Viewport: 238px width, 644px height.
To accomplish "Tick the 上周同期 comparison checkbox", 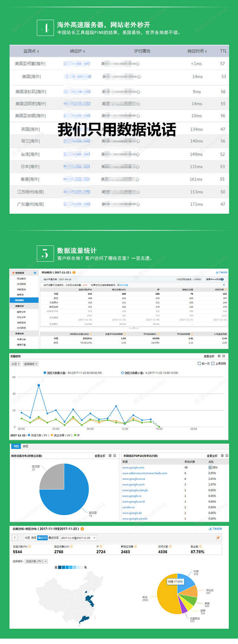I will (x=213, y=364).
